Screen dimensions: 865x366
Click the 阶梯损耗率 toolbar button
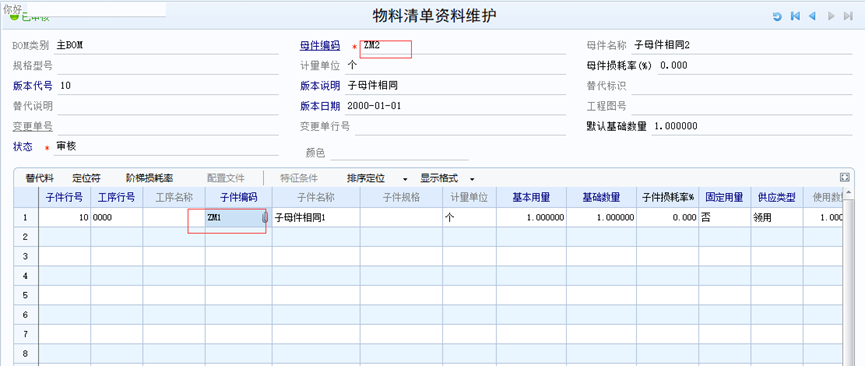coord(149,178)
